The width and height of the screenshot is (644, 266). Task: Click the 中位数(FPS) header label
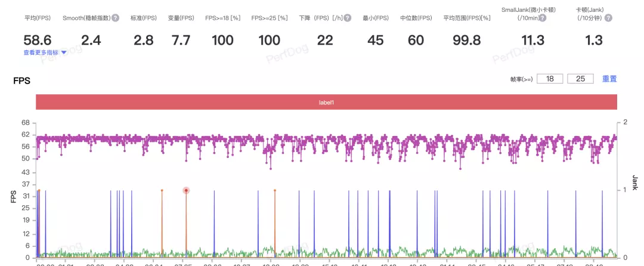click(x=416, y=18)
